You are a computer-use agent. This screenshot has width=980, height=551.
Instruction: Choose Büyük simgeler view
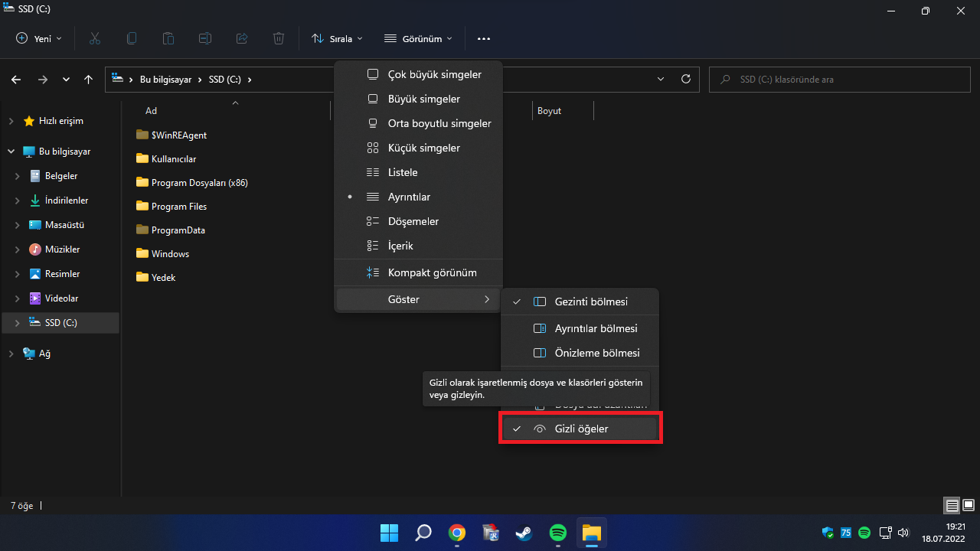418,99
